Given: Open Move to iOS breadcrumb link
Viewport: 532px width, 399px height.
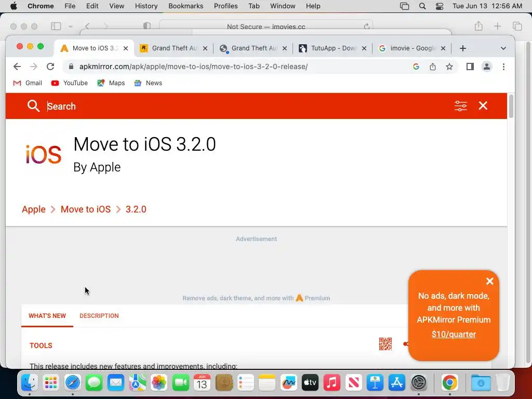Looking at the screenshot, I should click(x=86, y=209).
